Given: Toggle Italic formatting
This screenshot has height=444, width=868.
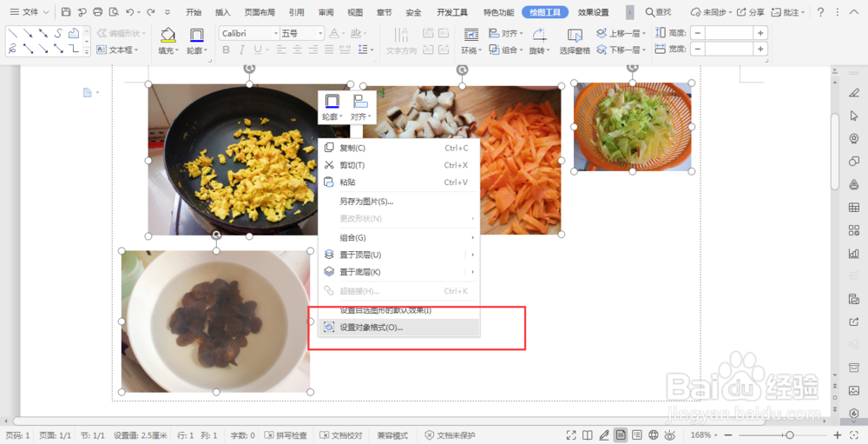Looking at the screenshot, I should point(242,50).
